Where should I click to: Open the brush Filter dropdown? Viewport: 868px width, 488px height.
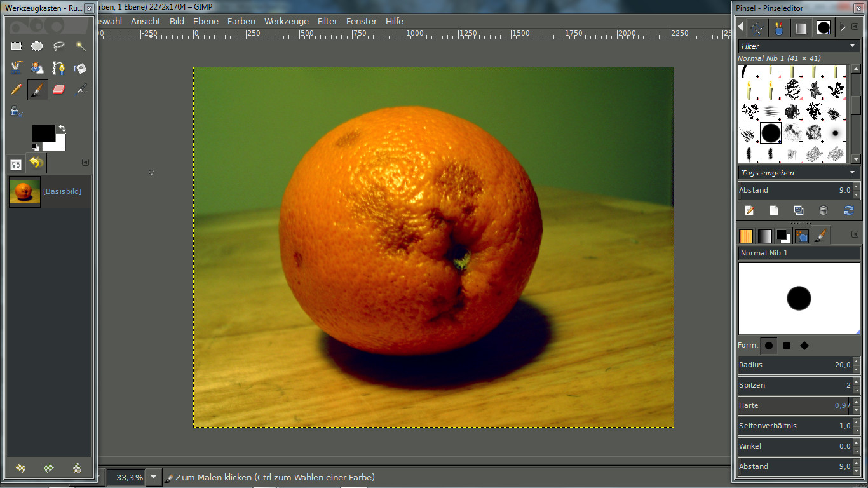(x=798, y=46)
